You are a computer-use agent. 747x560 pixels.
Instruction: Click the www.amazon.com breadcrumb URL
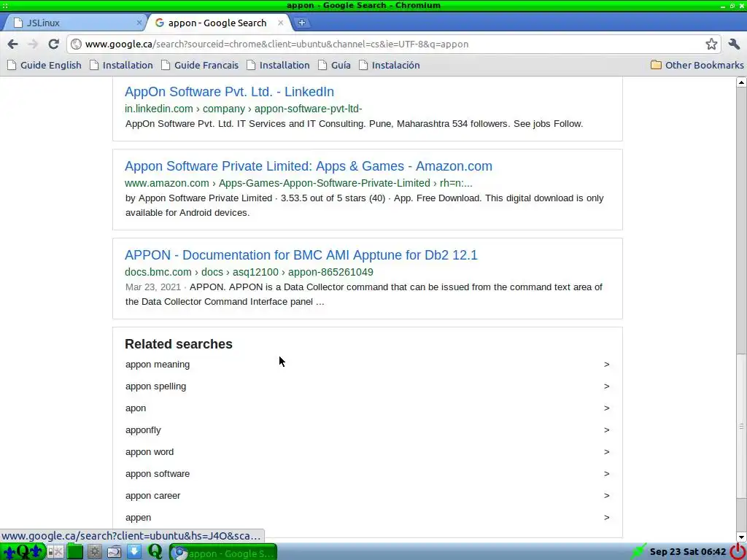298,183
